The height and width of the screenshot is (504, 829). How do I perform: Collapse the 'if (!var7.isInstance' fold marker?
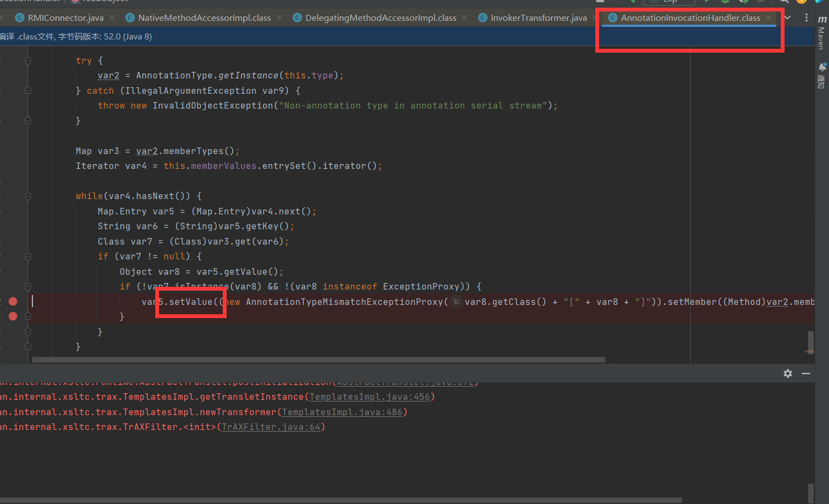28,287
